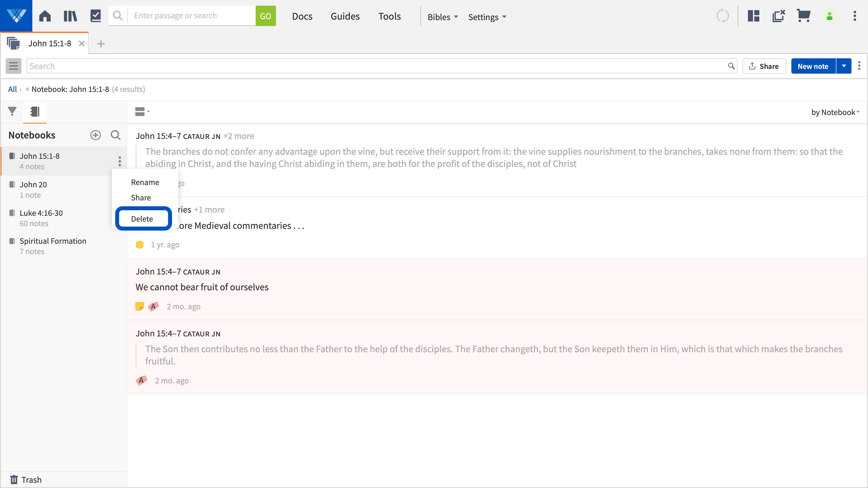Choose Rename from the context menu
The width and height of the screenshot is (868, 488).
pos(145,182)
